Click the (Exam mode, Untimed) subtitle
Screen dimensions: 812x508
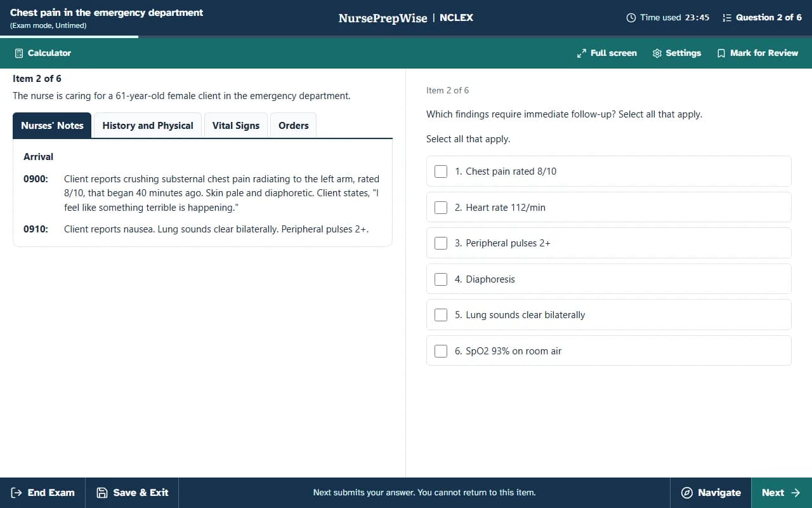tap(48, 26)
